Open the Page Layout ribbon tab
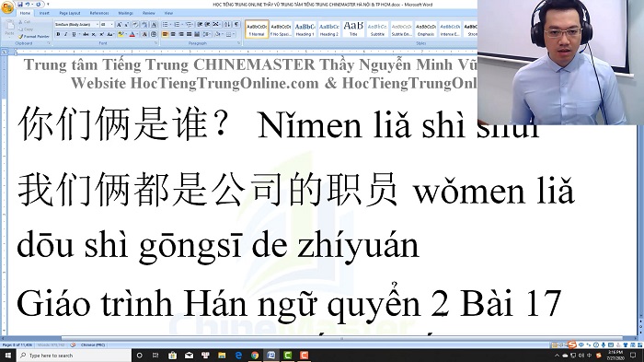The width and height of the screenshot is (644, 362). 70,13
